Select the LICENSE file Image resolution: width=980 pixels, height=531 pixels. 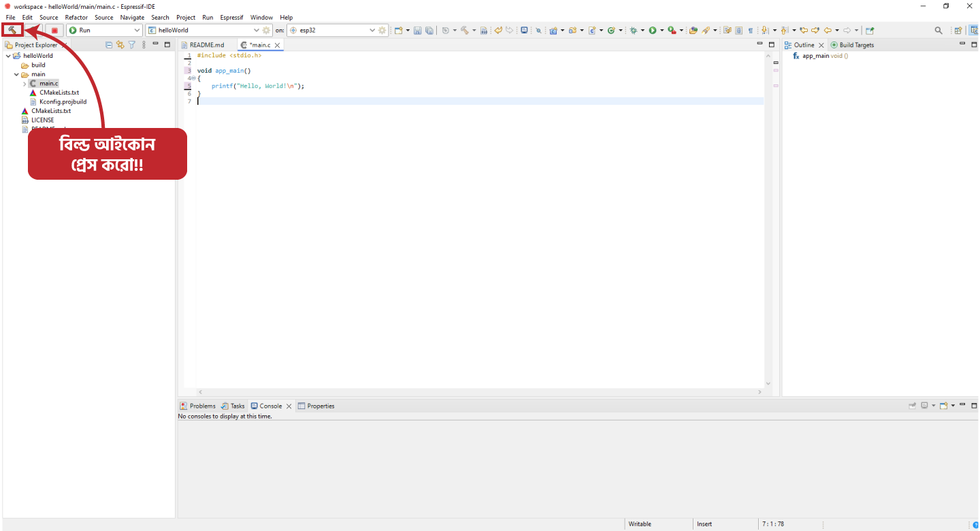42,120
